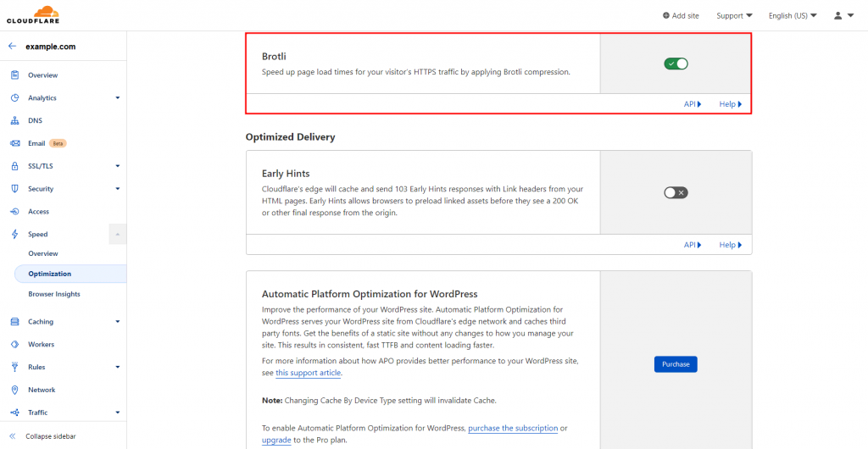
Task: Open the Support dropdown menu
Action: [734, 15]
